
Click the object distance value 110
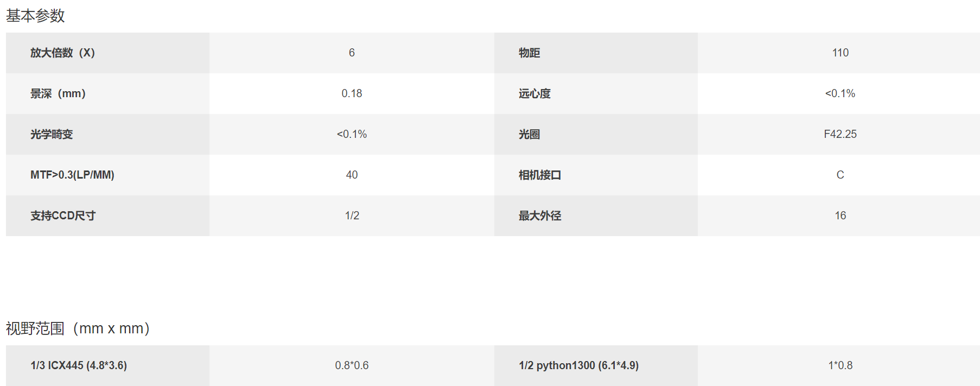[x=840, y=53]
